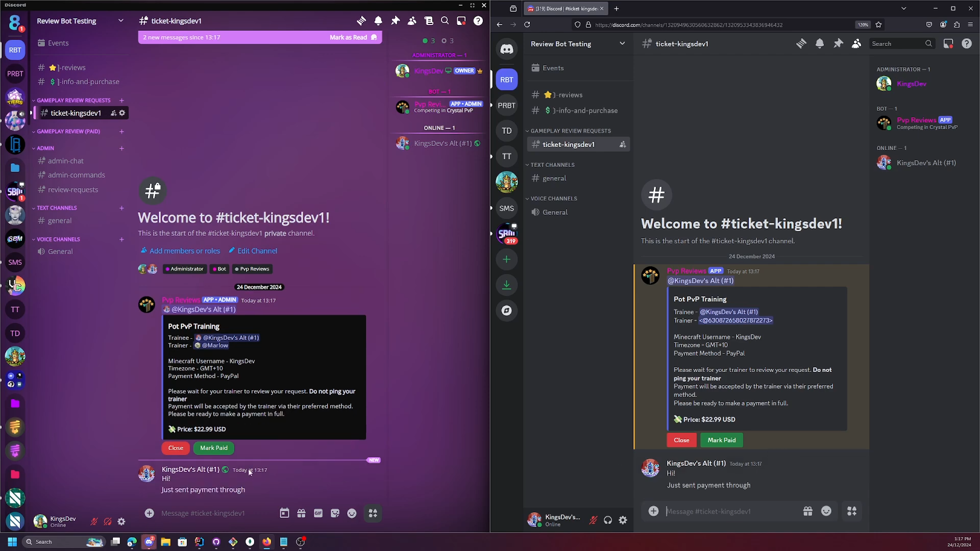Toggle member list in browser Discord

pyautogui.click(x=856, y=44)
